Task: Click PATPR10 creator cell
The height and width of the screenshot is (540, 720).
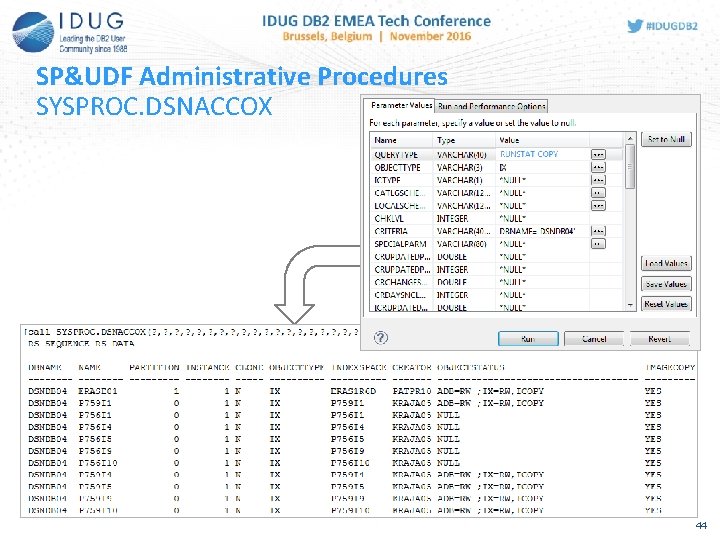Action: pyautogui.click(x=411, y=391)
